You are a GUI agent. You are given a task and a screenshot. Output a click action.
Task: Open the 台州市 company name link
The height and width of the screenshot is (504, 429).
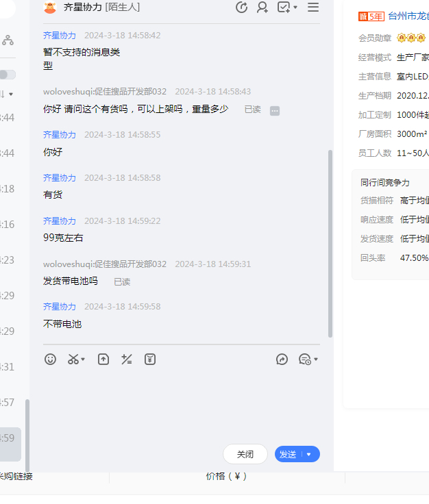408,16
